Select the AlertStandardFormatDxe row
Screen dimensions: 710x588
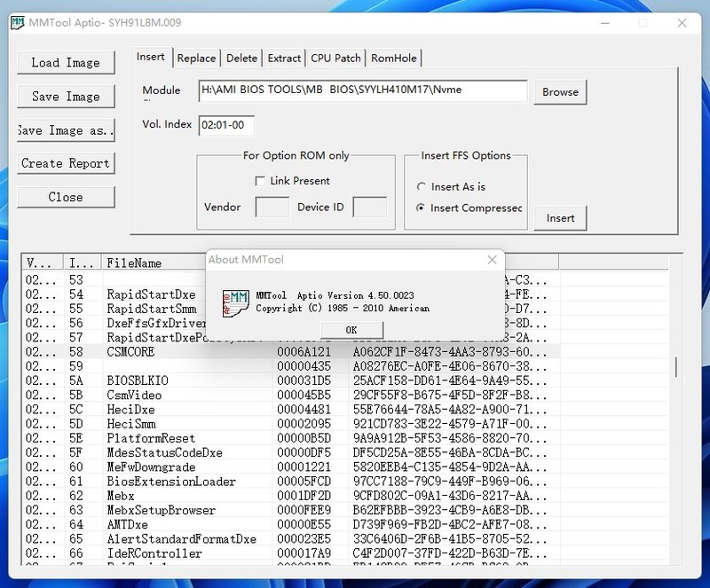pyautogui.click(x=291, y=539)
